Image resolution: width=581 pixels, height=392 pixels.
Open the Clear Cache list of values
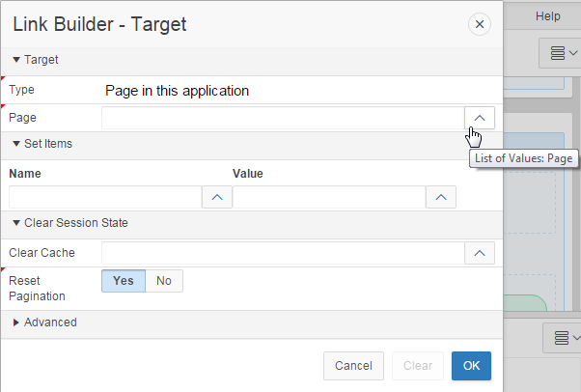coord(480,253)
